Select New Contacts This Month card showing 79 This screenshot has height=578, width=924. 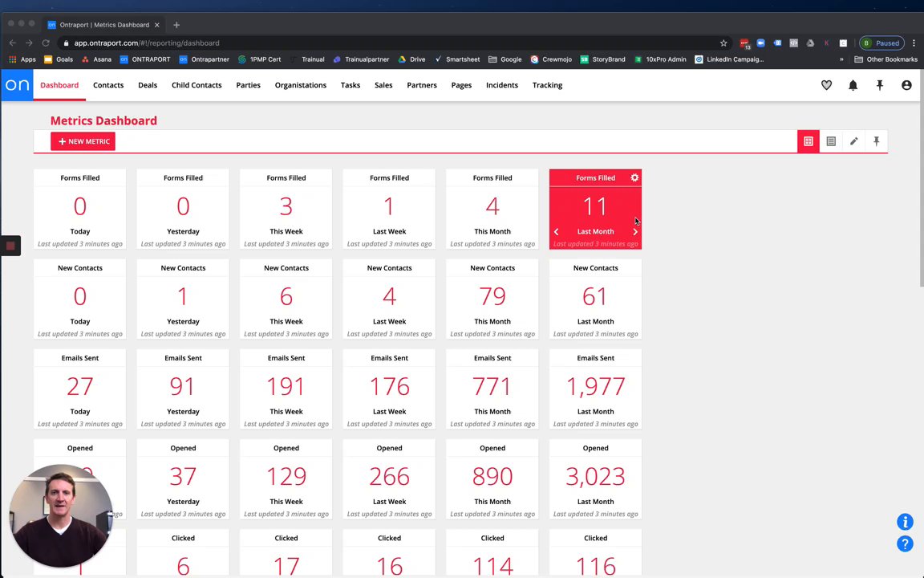[x=492, y=299]
